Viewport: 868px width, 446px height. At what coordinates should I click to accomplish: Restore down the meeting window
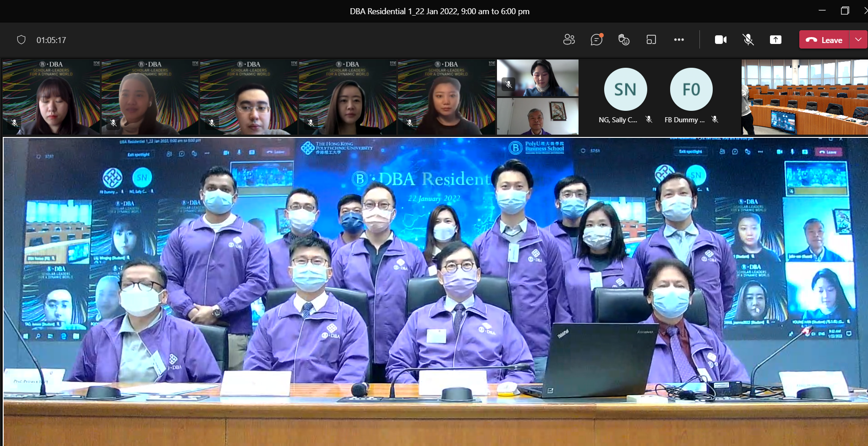(845, 11)
